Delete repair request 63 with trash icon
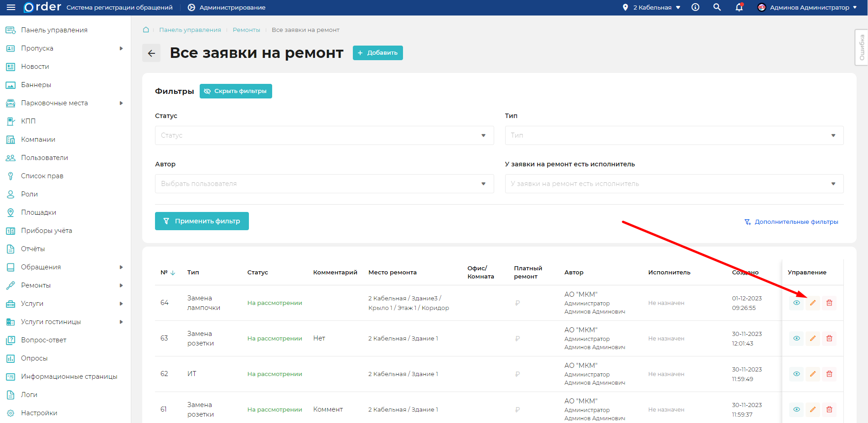The height and width of the screenshot is (423, 868). [x=829, y=339]
